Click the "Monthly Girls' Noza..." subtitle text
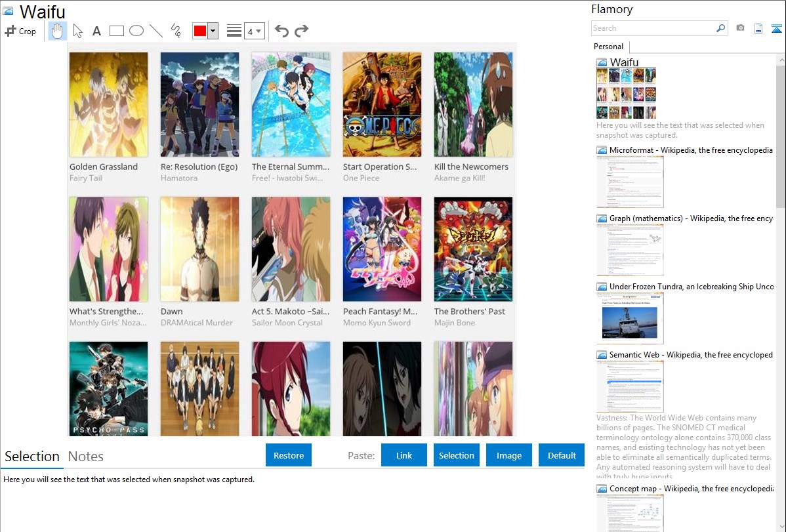Image resolution: width=786 pixels, height=532 pixels. coord(108,323)
